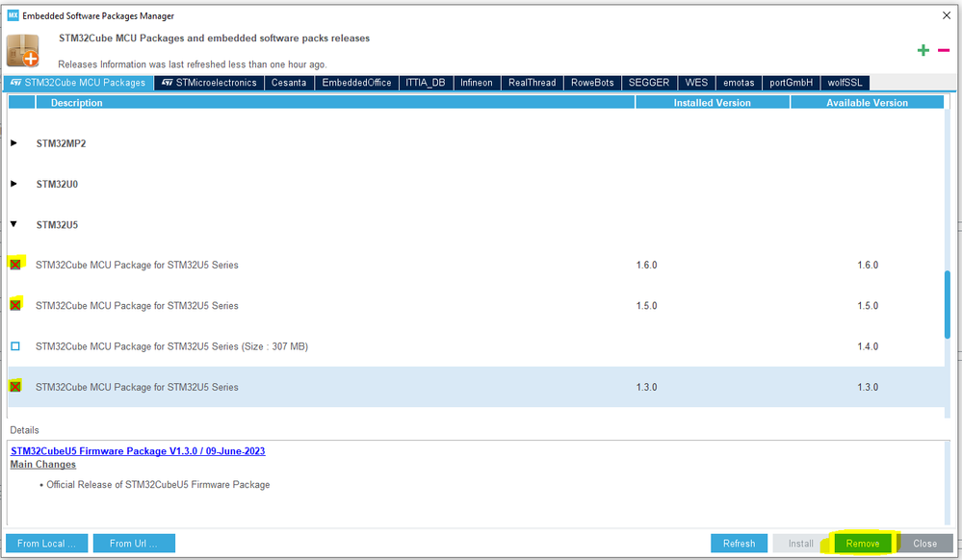Click the Refresh button
The width and height of the screenshot is (962, 560).
tap(739, 544)
